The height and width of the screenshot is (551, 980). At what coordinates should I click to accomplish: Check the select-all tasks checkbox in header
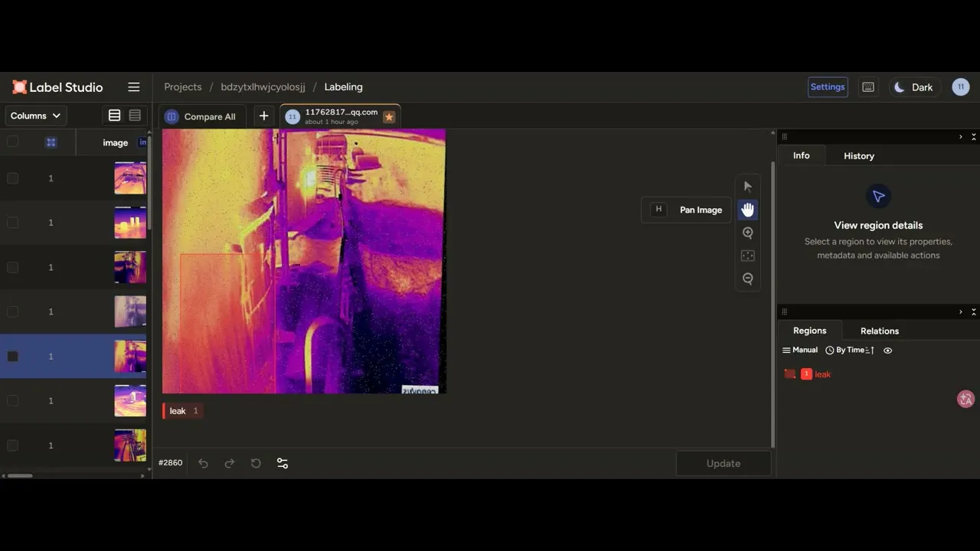coord(12,142)
